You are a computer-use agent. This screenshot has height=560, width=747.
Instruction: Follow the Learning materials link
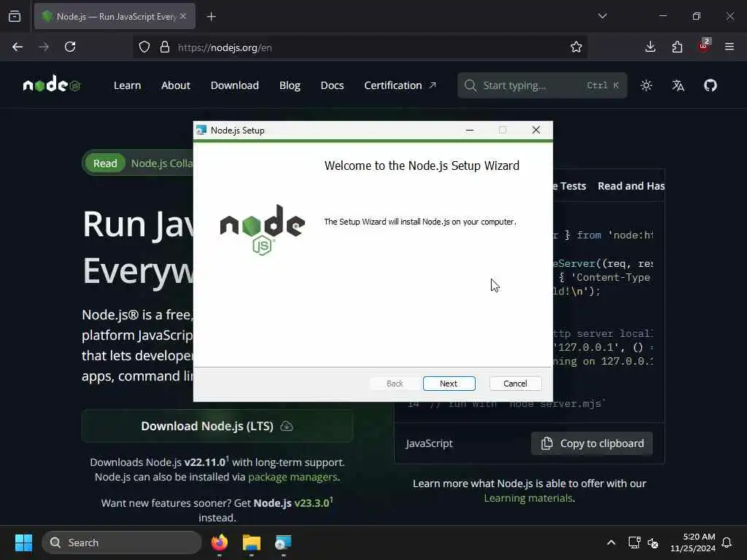click(528, 498)
